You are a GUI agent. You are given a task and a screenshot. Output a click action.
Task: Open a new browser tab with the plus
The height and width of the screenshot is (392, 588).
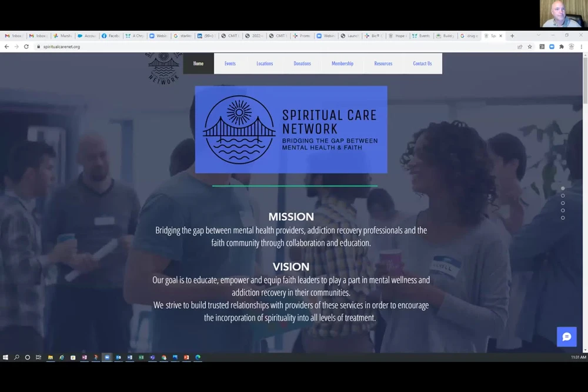(x=512, y=36)
